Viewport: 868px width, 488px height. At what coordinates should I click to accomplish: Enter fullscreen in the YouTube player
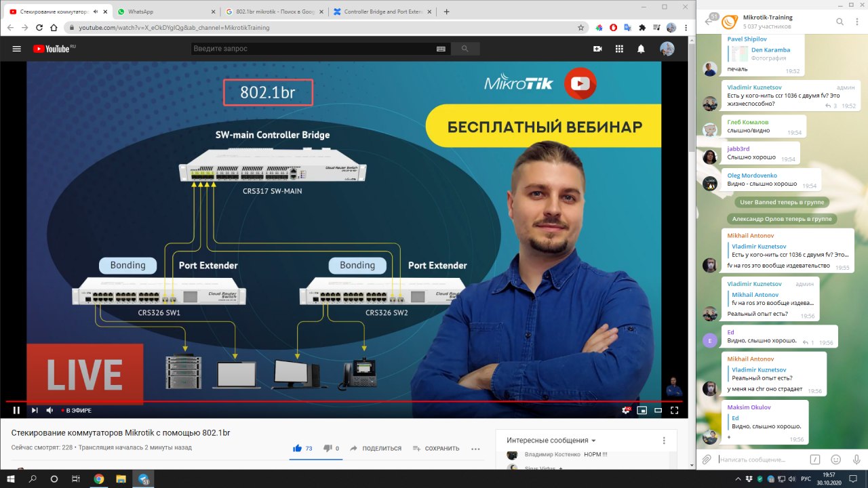coord(675,410)
